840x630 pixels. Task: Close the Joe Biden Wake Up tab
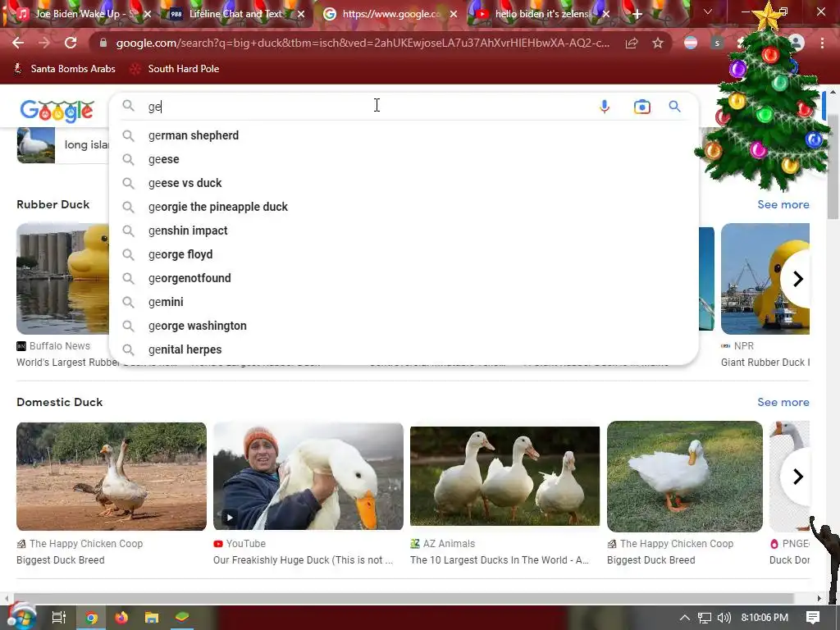(x=148, y=14)
